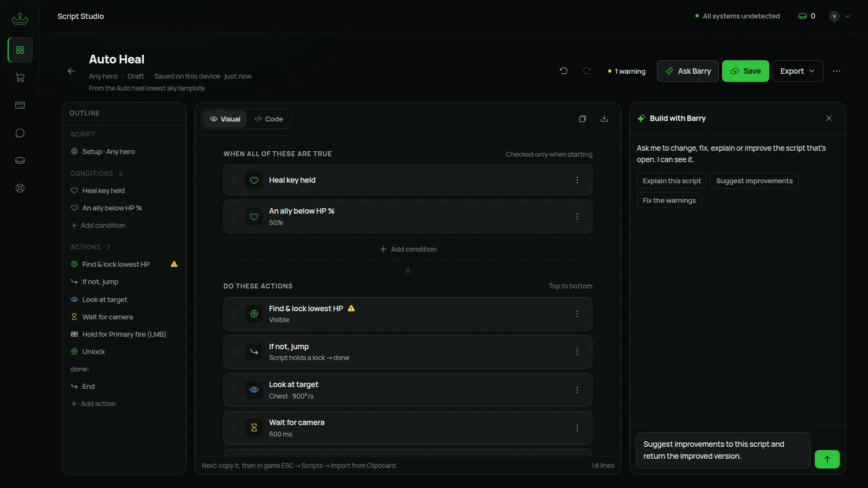This screenshot has width=868, height=488.
Task: Download the script with the download icon
Action: [604, 119]
